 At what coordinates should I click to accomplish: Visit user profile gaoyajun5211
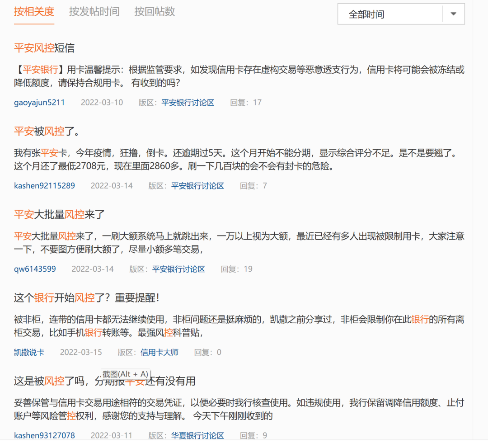click(x=39, y=102)
